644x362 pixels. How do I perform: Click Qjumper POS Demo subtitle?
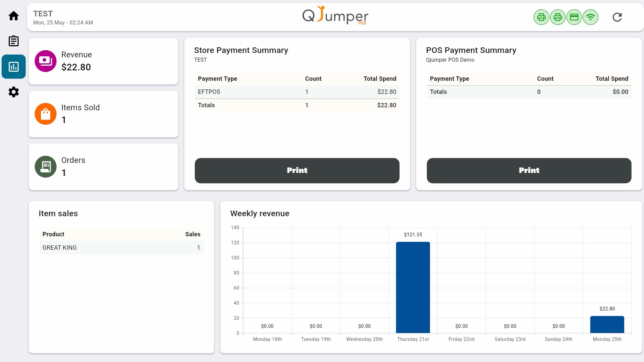pos(450,60)
